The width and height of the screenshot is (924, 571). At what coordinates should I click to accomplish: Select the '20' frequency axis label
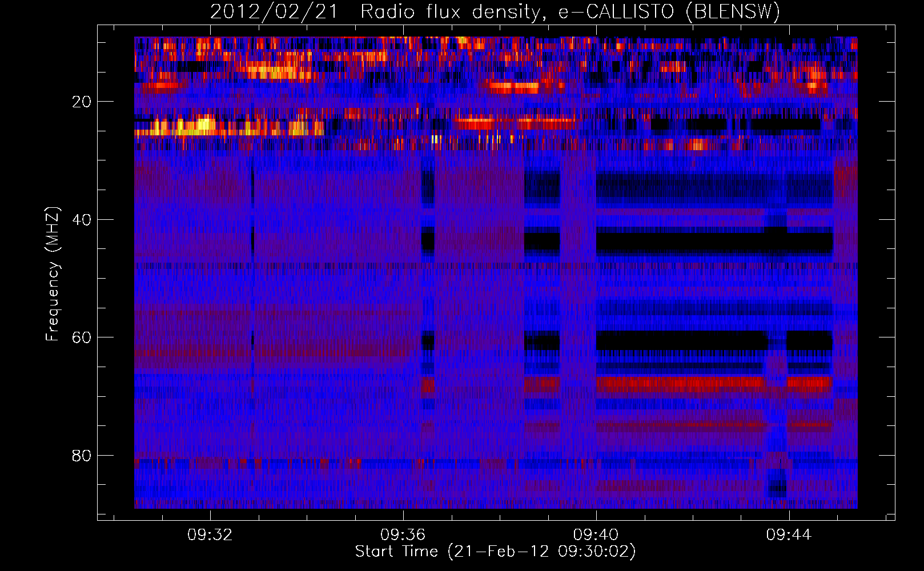[x=82, y=102]
